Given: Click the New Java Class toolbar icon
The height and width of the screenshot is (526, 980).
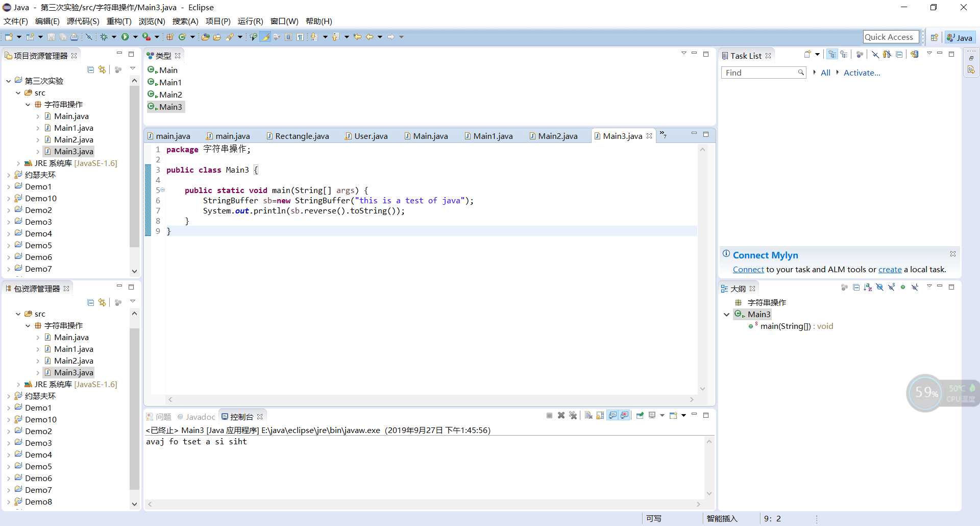Looking at the screenshot, I should pos(182,37).
